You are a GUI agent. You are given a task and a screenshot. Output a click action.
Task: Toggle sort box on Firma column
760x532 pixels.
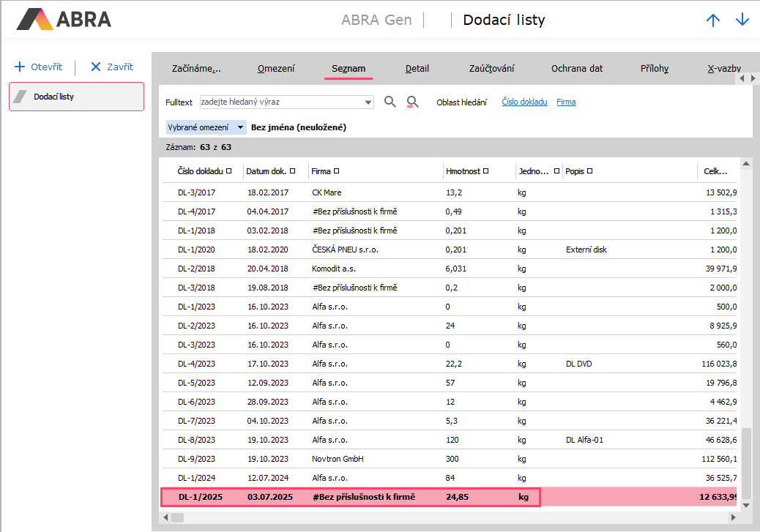point(336,171)
